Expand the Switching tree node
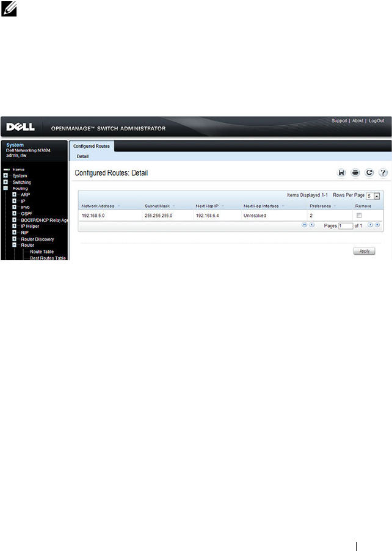392x551 pixels. [5, 182]
